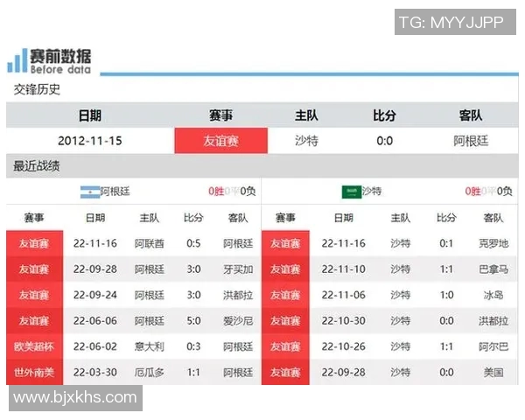Click the 阿根廷 team name beside the Argentina flag
This screenshot has width=525, height=420.
coord(115,192)
